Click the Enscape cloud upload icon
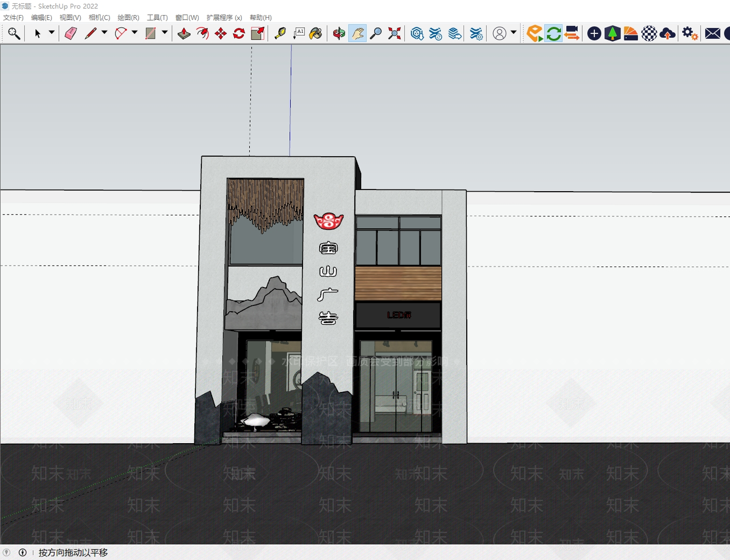 (667, 33)
